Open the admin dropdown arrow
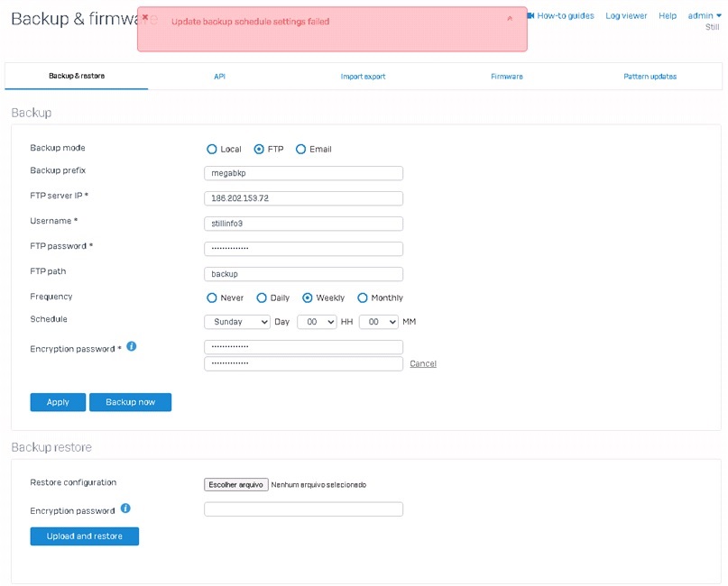 [x=719, y=15]
